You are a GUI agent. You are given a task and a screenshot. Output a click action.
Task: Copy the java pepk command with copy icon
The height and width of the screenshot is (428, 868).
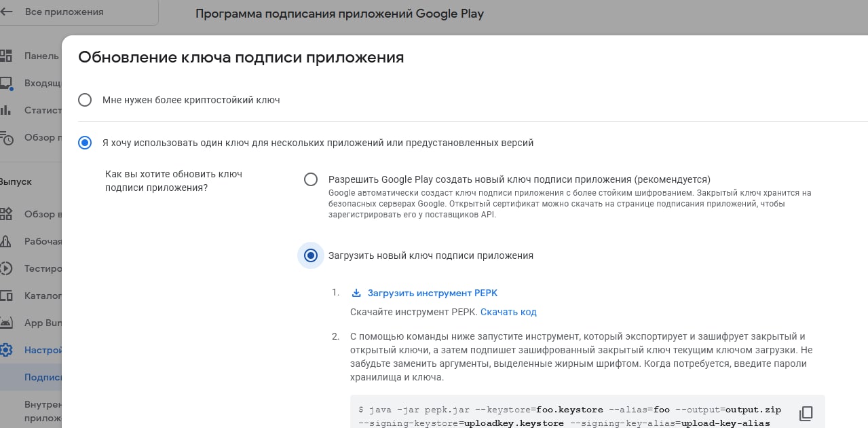pos(806,413)
